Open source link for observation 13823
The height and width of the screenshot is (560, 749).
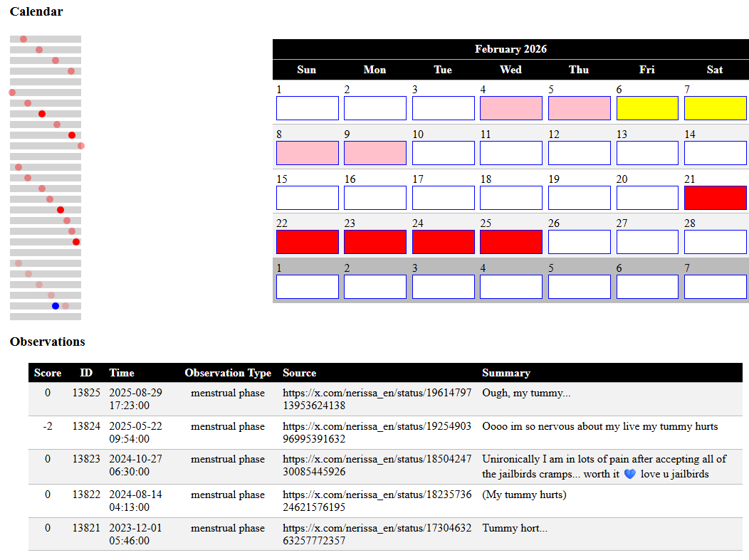(x=377, y=465)
